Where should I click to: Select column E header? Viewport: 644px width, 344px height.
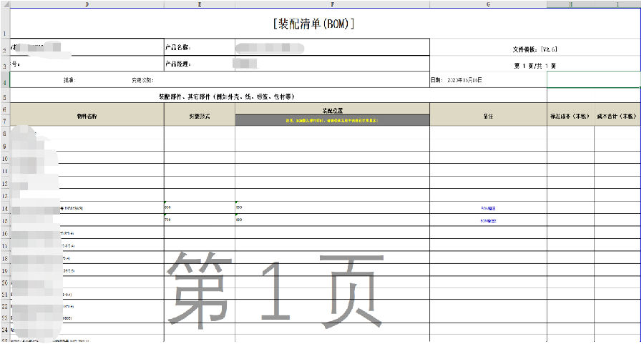click(x=200, y=4)
